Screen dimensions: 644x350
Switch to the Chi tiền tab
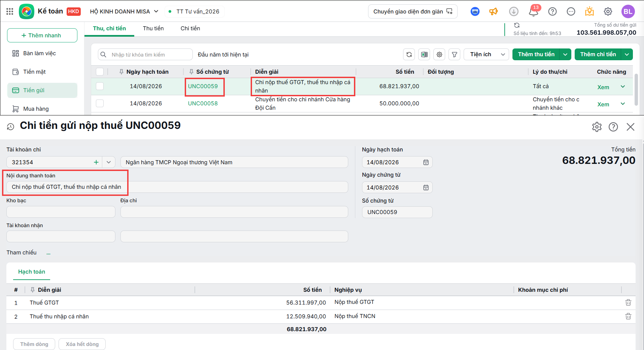(x=190, y=29)
